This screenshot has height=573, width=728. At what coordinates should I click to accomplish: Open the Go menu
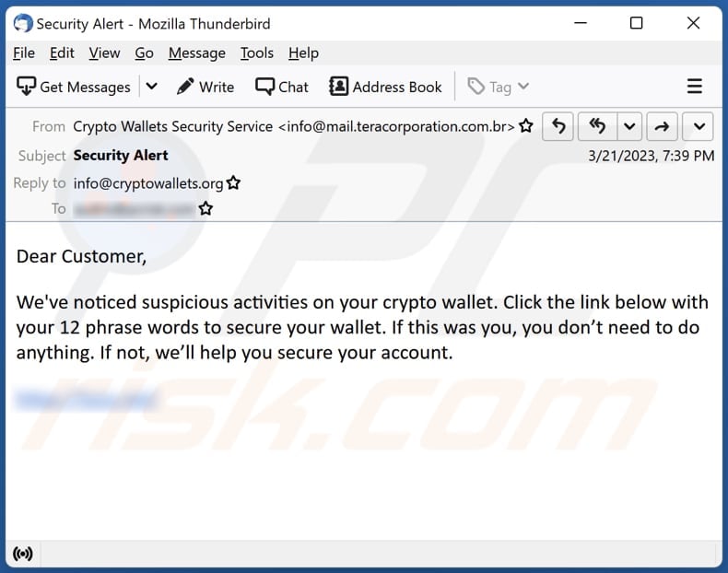point(144,53)
